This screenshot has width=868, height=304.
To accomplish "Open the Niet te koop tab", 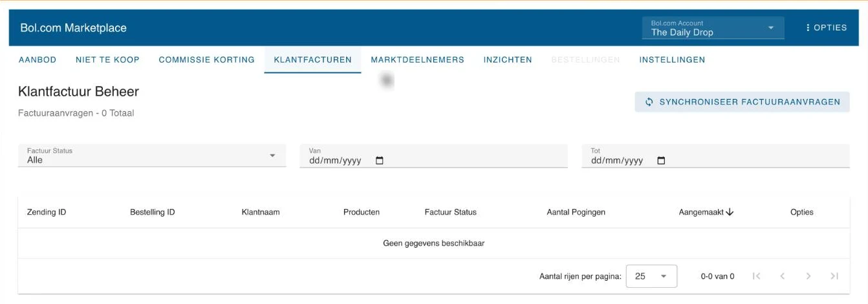I will pyautogui.click(x=107, y=60).
